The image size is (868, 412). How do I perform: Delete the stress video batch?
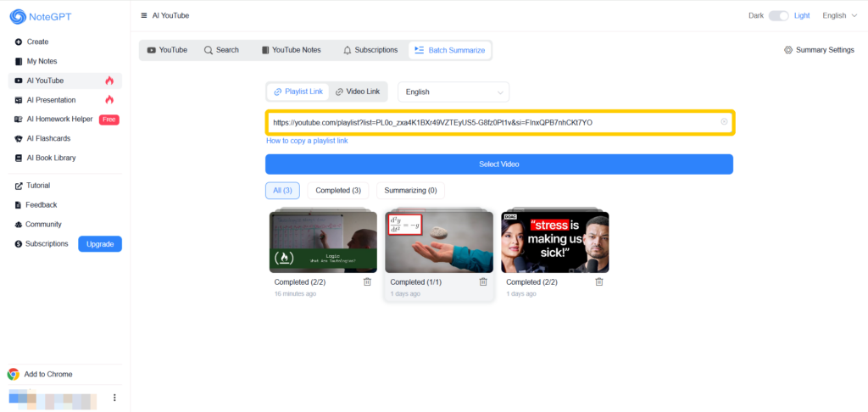tap(599, 281)
